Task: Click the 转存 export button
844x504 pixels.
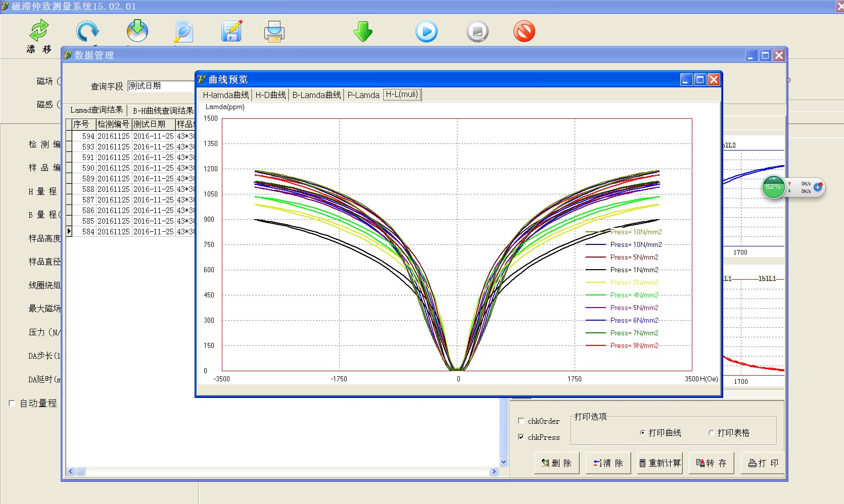Action: click(x=711, y=463)
